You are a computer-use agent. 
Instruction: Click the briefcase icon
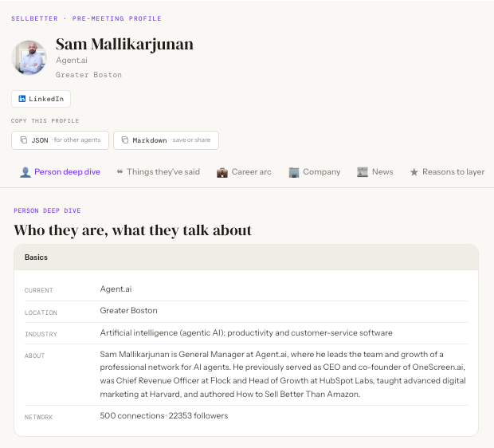pos(222,172)
